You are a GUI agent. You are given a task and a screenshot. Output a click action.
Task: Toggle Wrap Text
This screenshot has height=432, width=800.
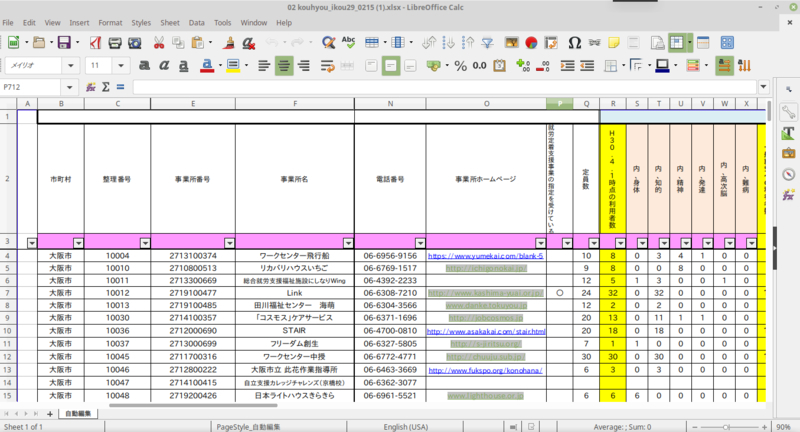[327, 66]
